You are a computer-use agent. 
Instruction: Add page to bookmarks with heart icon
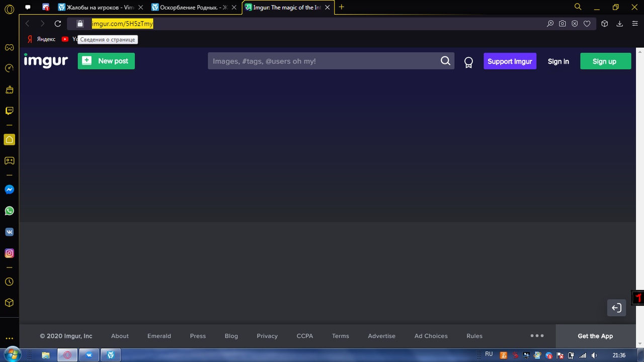(587, 24)
